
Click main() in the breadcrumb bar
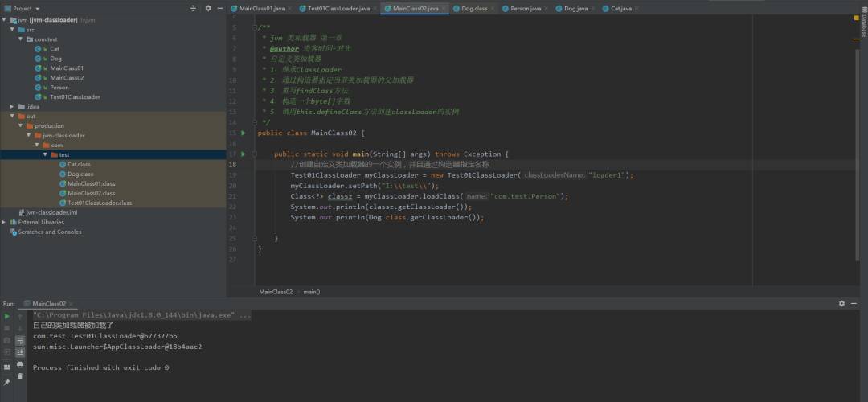[x=312, y=291]
